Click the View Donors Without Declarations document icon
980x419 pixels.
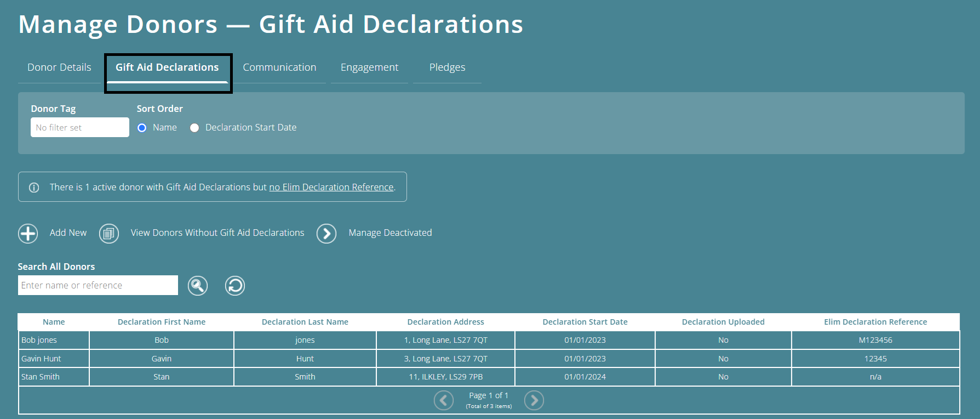point(109,233)
